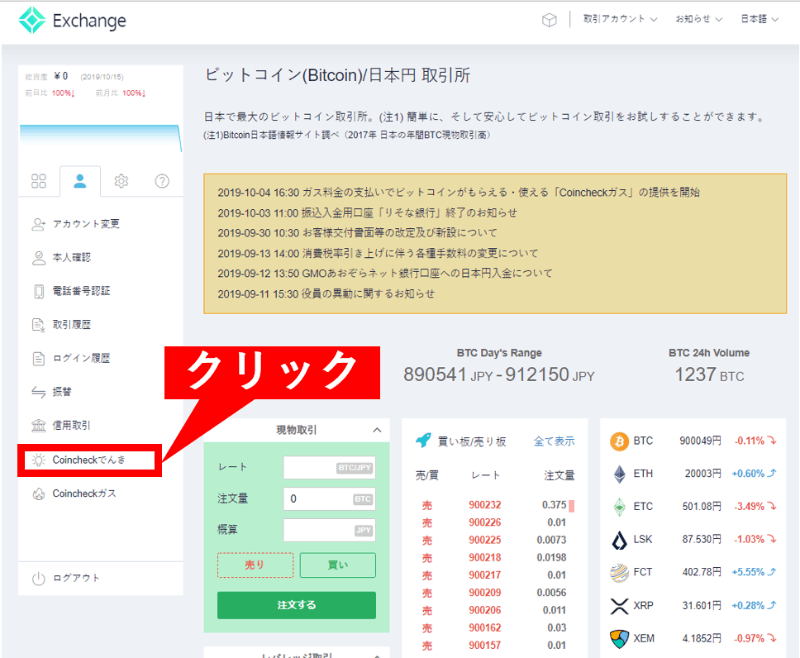Click the レート input field
Image resolution: width=800 pixels, height=658 pixels.
pyautogui.click(x=329, y=467)
